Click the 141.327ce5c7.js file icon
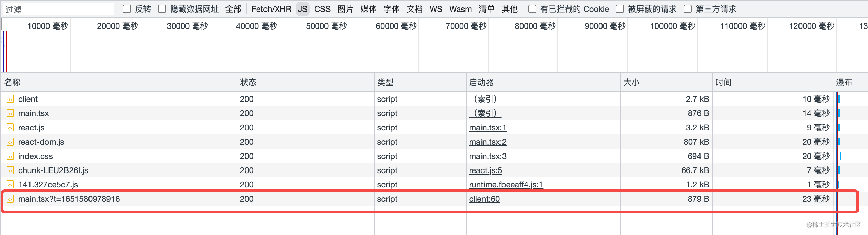This screenshot has height=235, width=868. [10, 185]
